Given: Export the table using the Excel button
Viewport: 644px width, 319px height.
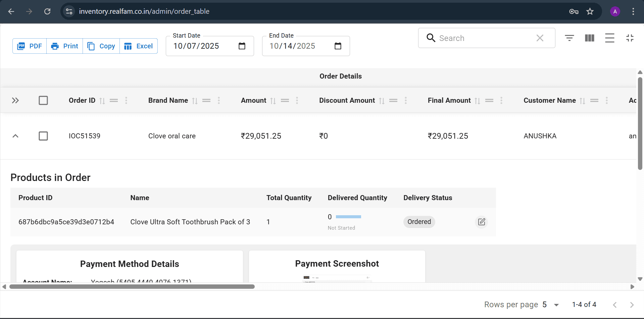Looking at the screenshot, I should click(138, 46).
